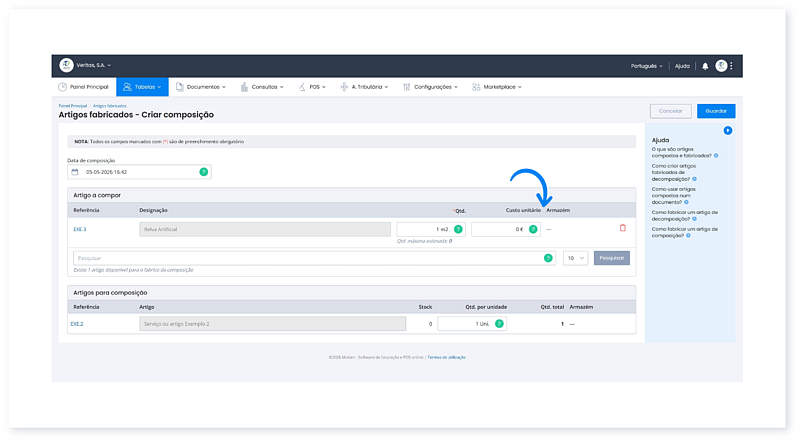Delete the EXE.3 article row
800x442 pixels.
click(x=622, y=228)
